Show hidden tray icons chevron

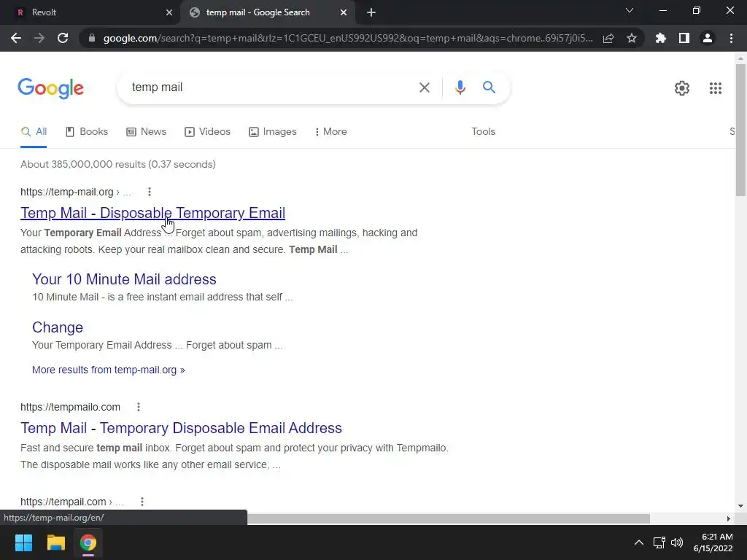[639, 542]
